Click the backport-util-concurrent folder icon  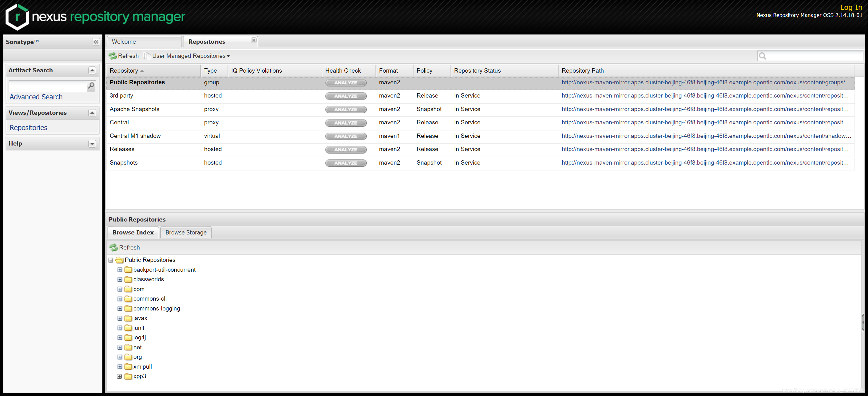[128, 270]
